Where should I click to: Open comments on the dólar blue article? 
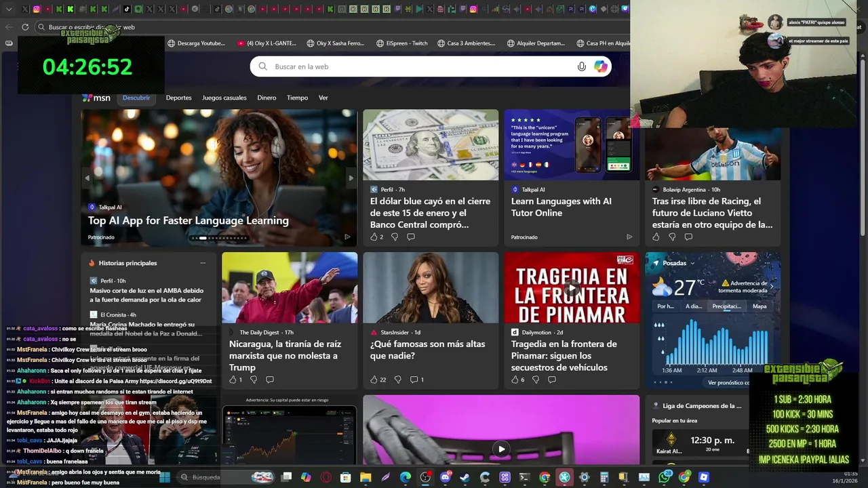pyautogui.click(x=411, y=237)
